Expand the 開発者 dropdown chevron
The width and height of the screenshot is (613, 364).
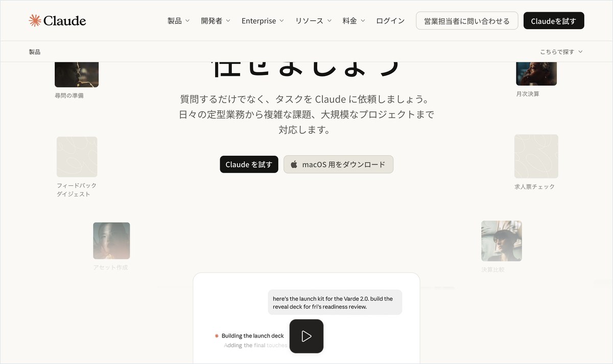(228, 21)
